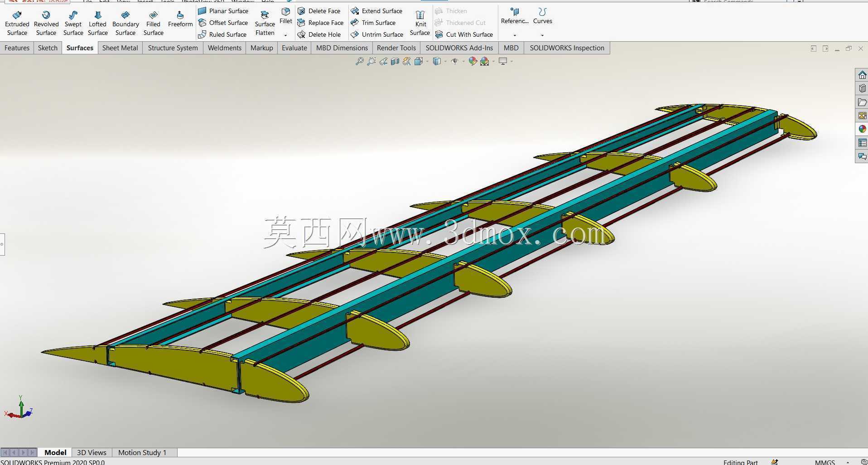
Task: Expand the Curves dropdown arrow
Action: (x=542, y=35)
